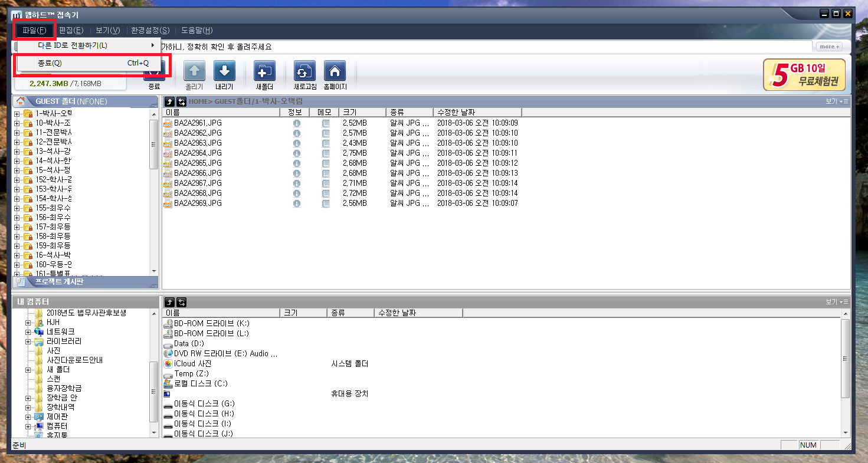Select Data (D:) drive entry
The width and height of the screenshot is (868, 463).
click(189, 344)
